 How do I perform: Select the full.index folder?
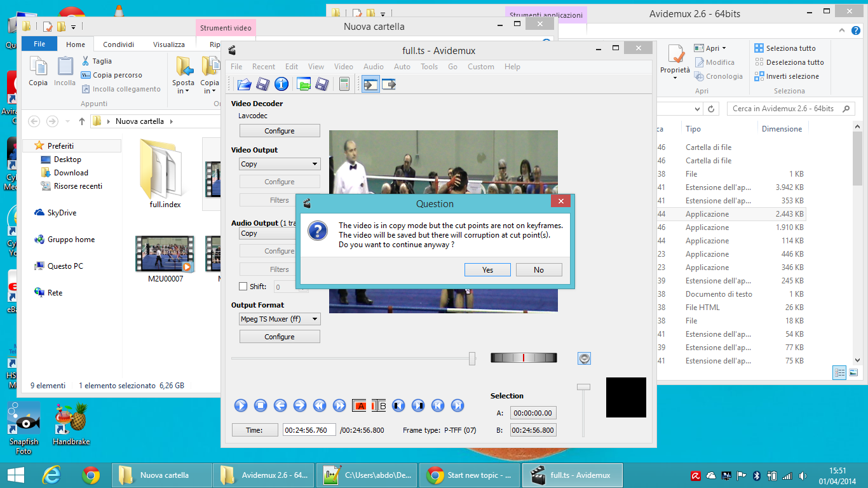tap(165, 173)
